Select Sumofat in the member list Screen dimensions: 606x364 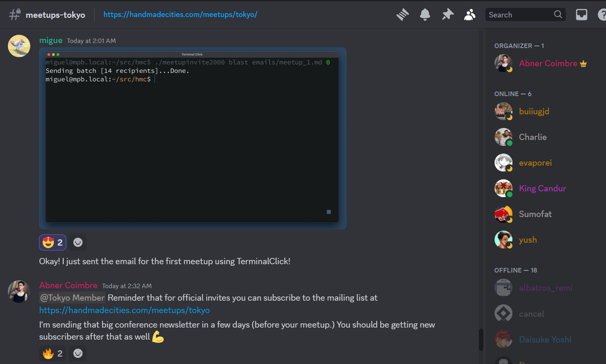(535, 214)
